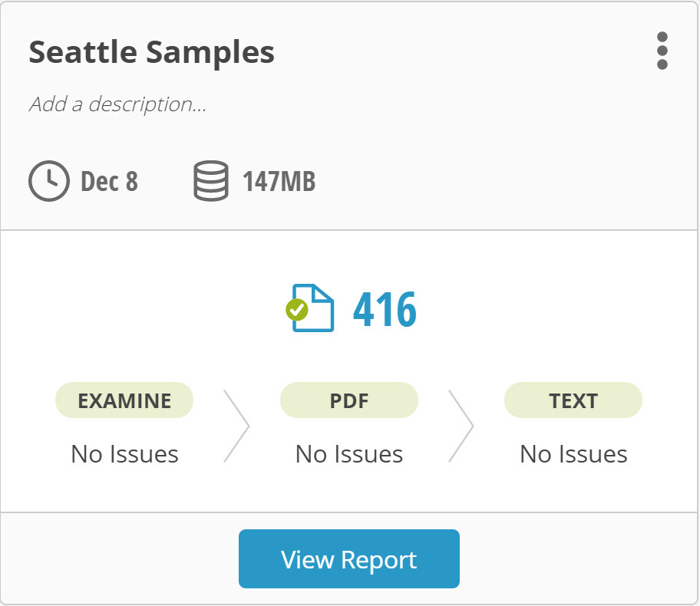Click the 416 document count
The width and height of the screenshot is (700, 606).
coord(385,309)
